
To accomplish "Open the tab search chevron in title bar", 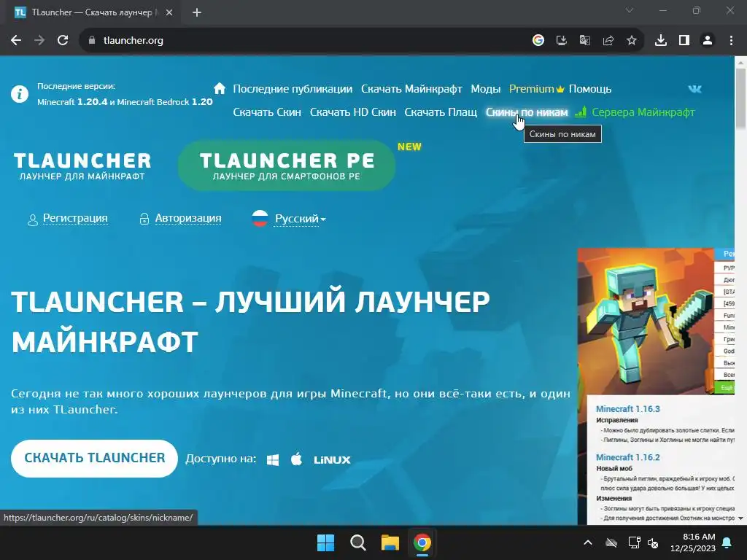I will (630, 10).
